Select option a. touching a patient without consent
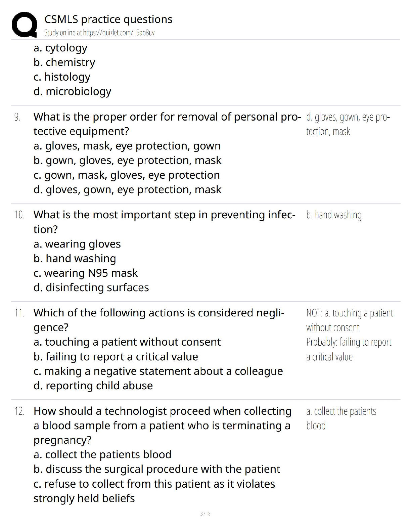 click(x=127, y=342)
